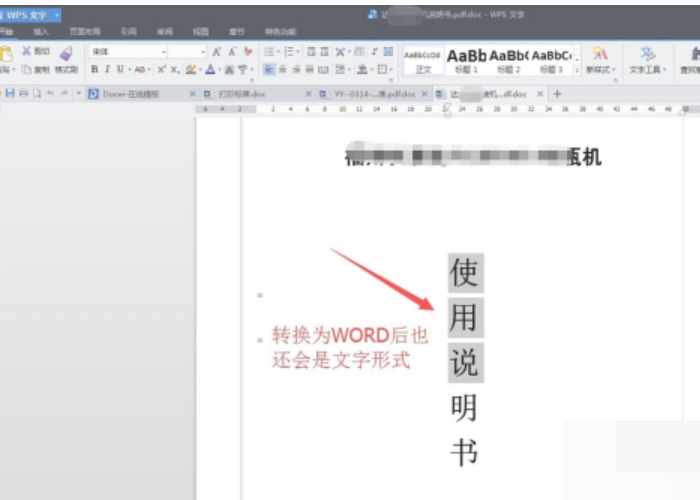The width and height of the screenshot is (700, 500).
Task: Click the Grow Font icon
Action: tap(217, 52)
